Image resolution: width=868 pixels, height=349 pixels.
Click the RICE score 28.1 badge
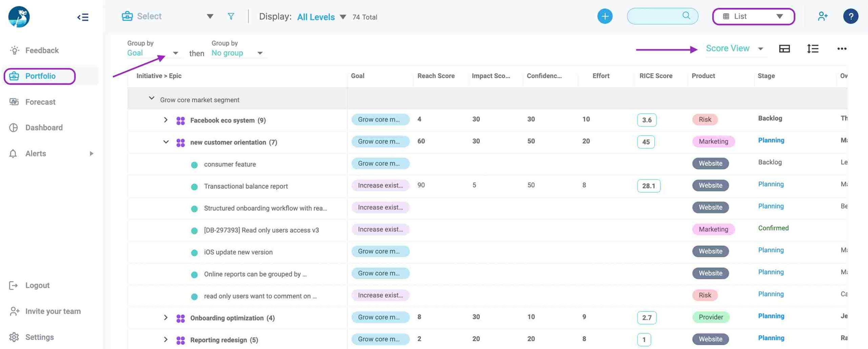pos(649,186)
